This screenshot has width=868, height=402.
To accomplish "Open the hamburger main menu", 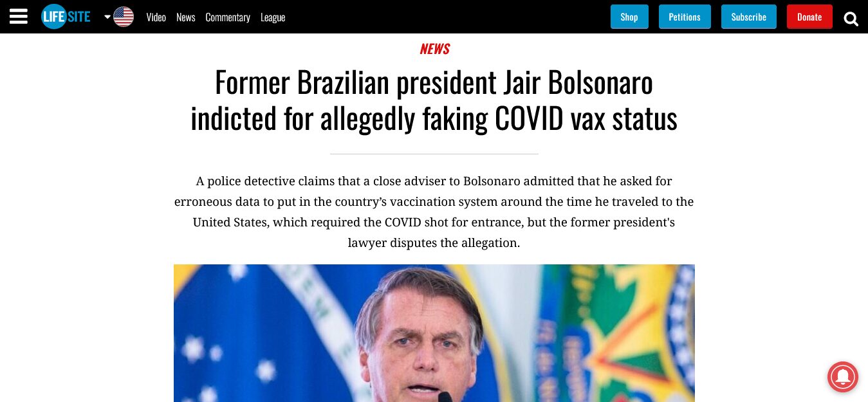I will click(19, 17).
